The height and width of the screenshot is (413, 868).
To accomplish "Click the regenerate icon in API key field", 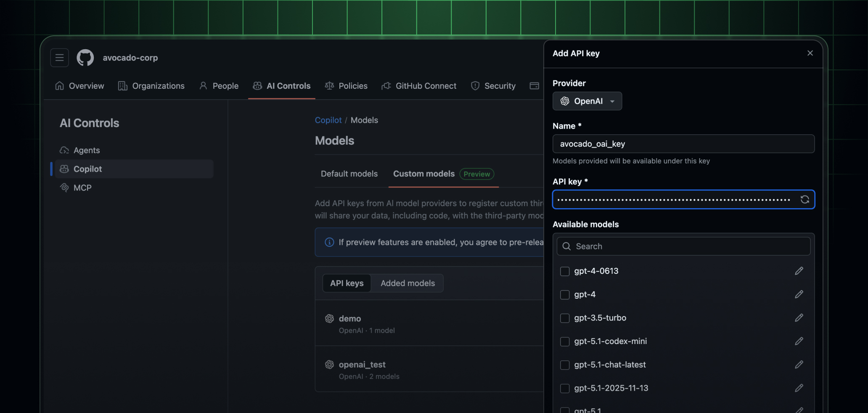I will tap(805, 199).
